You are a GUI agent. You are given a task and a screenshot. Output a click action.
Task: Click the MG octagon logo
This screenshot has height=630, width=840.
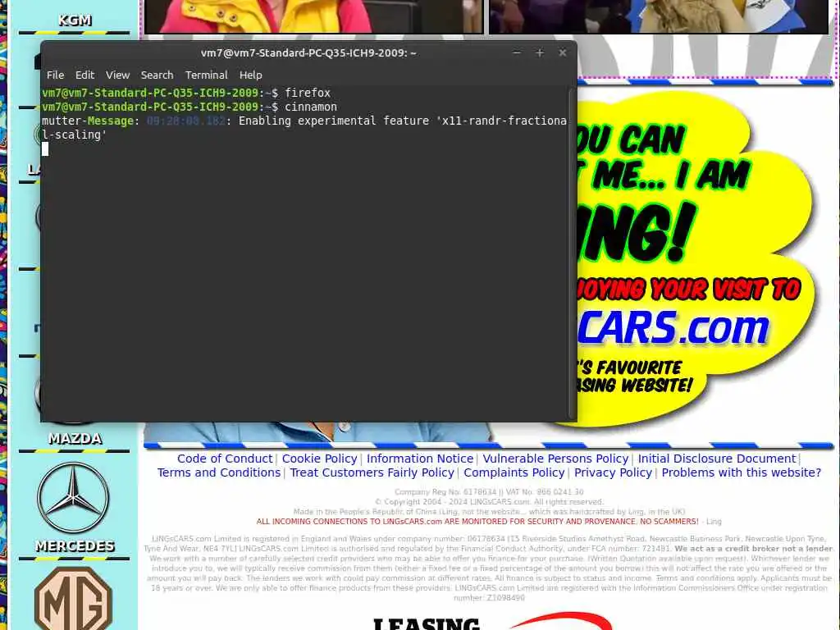tap(73, 598)
